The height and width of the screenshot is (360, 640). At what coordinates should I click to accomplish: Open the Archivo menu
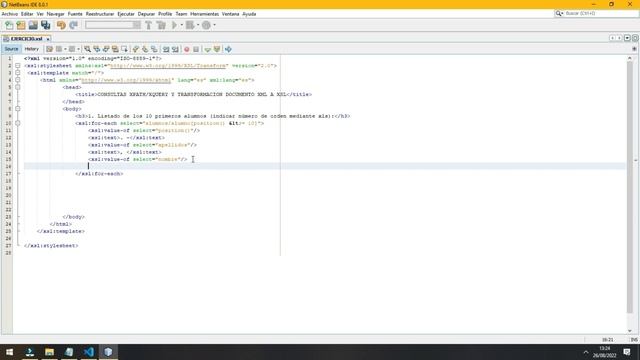click(x=10, y=14)
